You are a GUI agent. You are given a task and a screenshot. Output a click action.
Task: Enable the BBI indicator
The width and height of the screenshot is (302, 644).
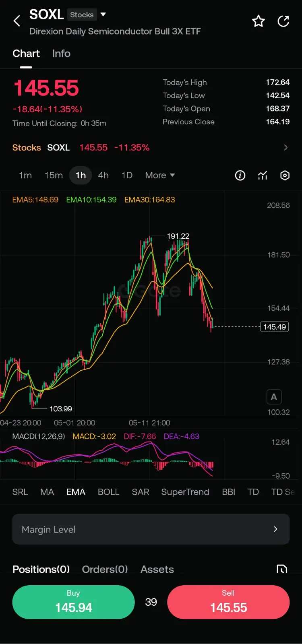(229, 492)
